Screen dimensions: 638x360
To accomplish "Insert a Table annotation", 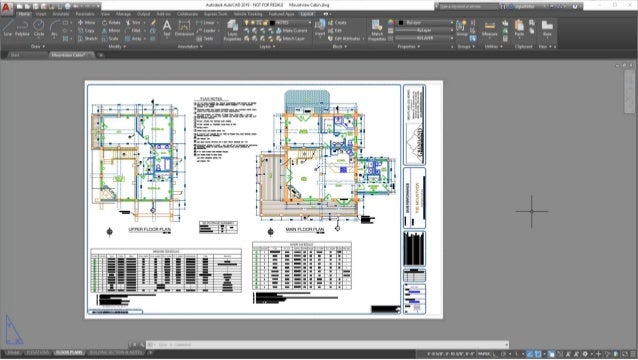I will pos(205,39).
